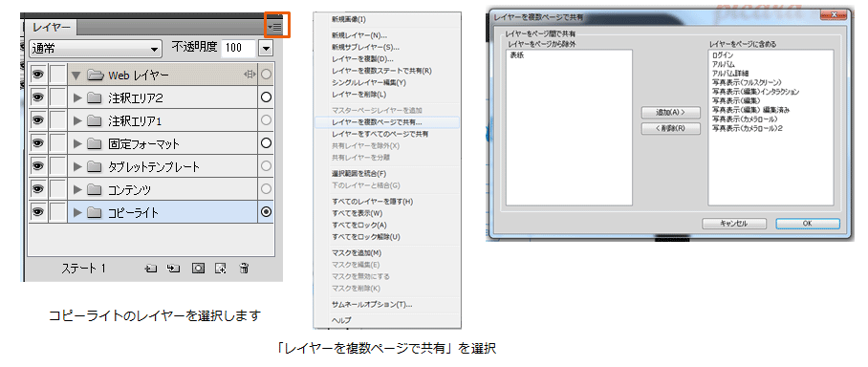Click the コピーライト folder icon

click(x=94, y=212)
